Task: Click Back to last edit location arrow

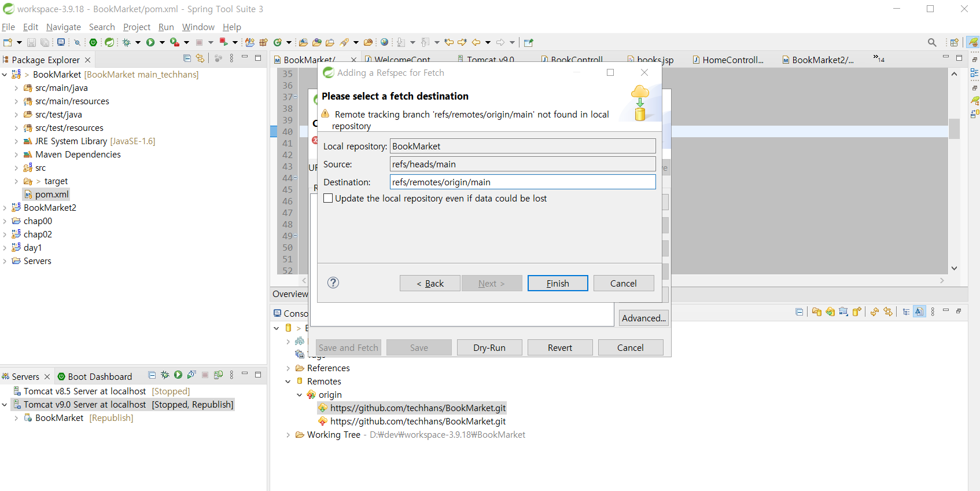Action: tap(449, 42)
